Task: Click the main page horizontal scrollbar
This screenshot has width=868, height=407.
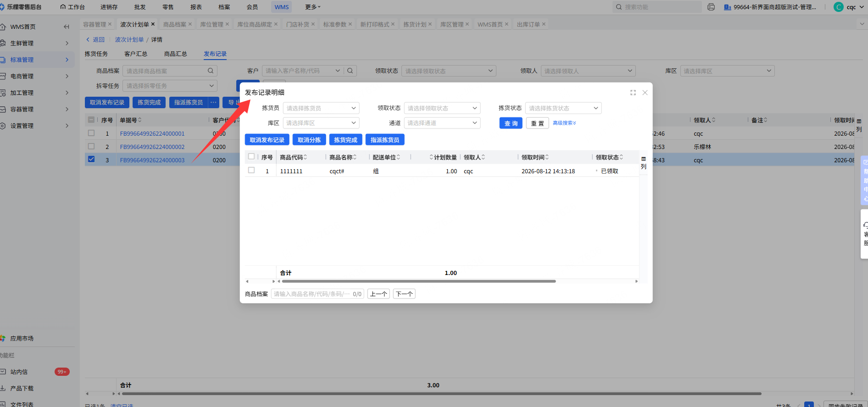Action: point(441,394)
